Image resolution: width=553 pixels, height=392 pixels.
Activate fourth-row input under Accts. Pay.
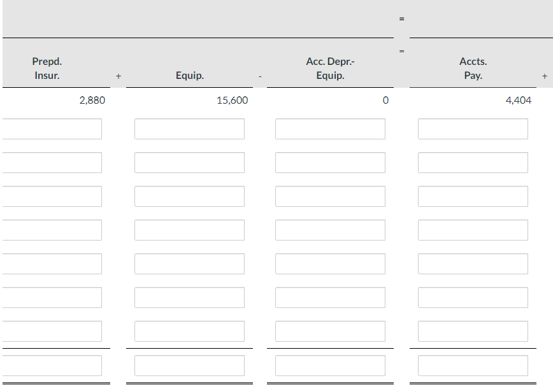[473, 230]
